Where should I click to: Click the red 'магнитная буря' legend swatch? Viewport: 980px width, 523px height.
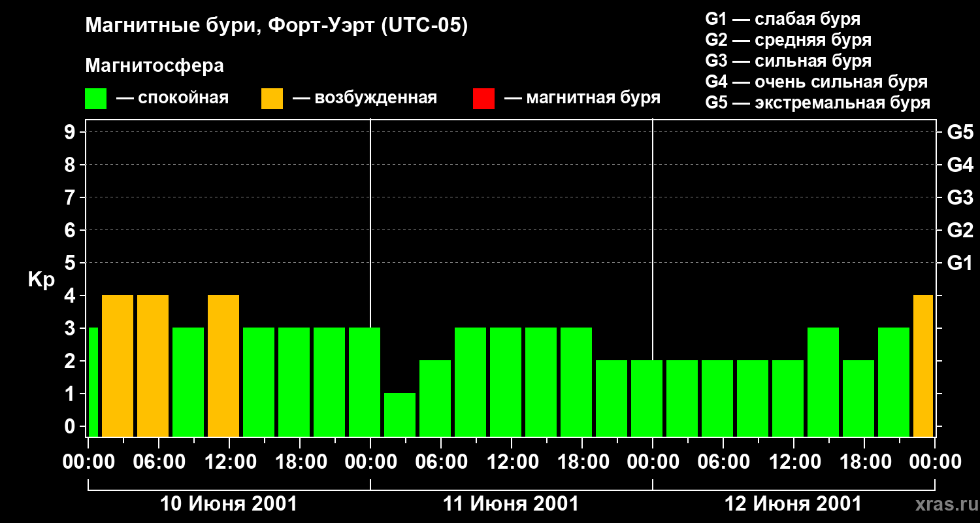coord(483,98)
